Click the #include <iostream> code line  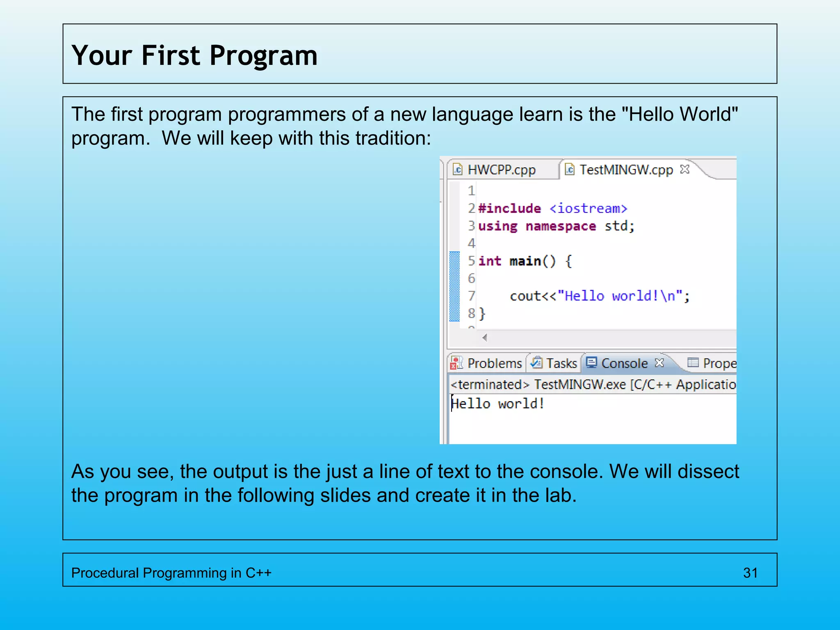click(552, 208)
